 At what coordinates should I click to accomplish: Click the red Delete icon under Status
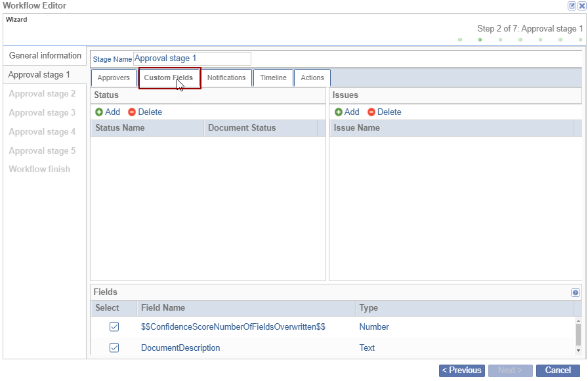[132, 112]
